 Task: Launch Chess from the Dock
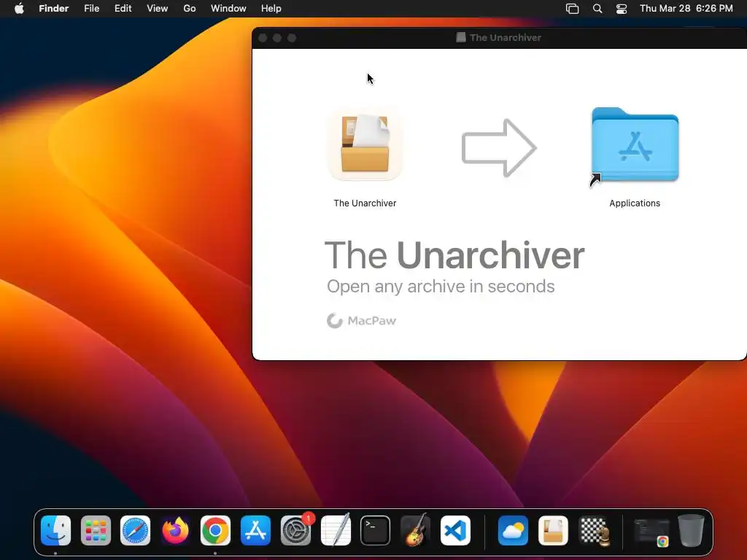point(594,531)
